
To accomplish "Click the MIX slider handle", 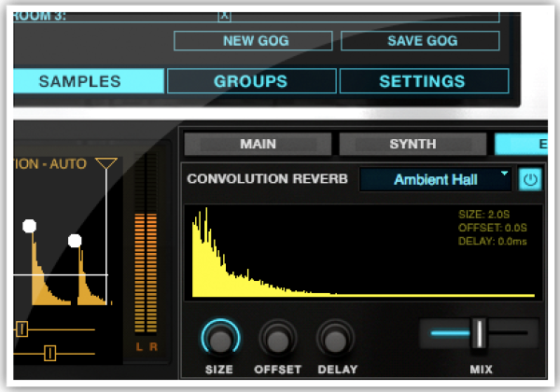I will (479, 332).
